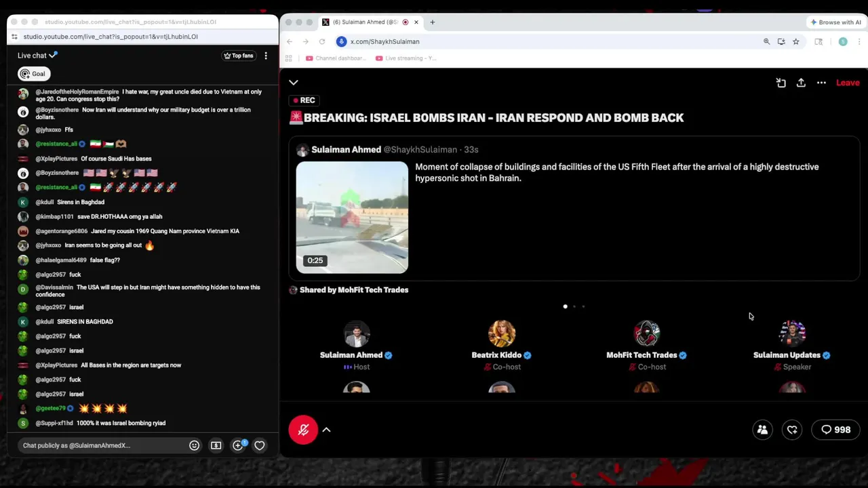Click the microphone site-permission icon in address bar
The height and width of the screenshot is (488, 868).
(342, 41)
